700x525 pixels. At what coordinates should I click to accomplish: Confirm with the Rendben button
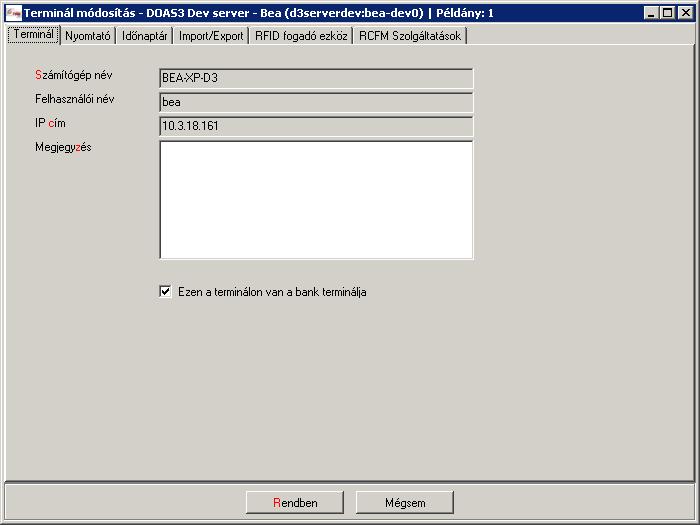click(295, 503)
